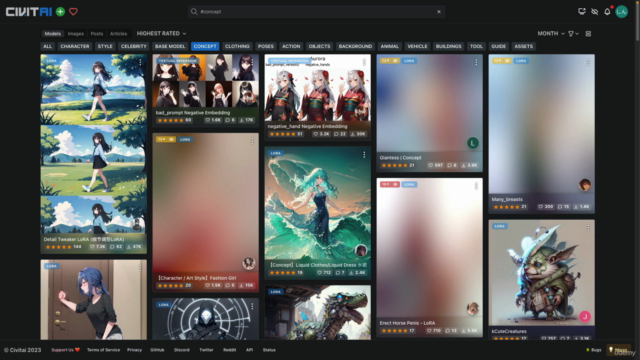Select the ASSETS category chip
The image size is (640, 360).
[524, 47]
